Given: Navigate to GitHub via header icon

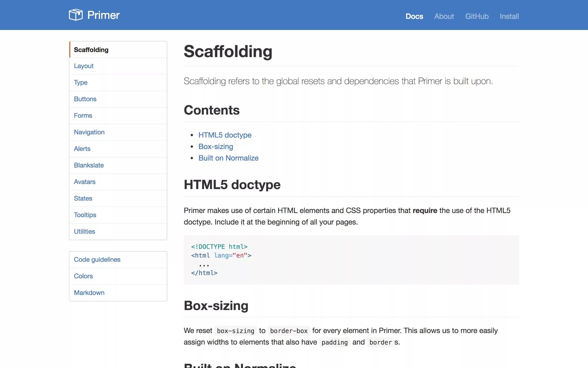Looking at the screenshot, I should (x=477, y=16).
